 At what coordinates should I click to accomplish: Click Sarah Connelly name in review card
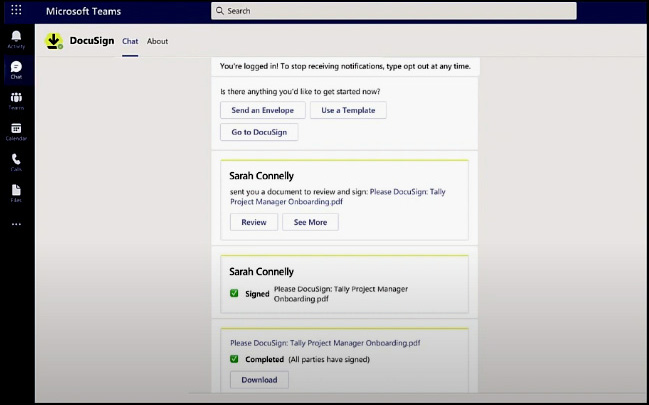pos(262,176)
